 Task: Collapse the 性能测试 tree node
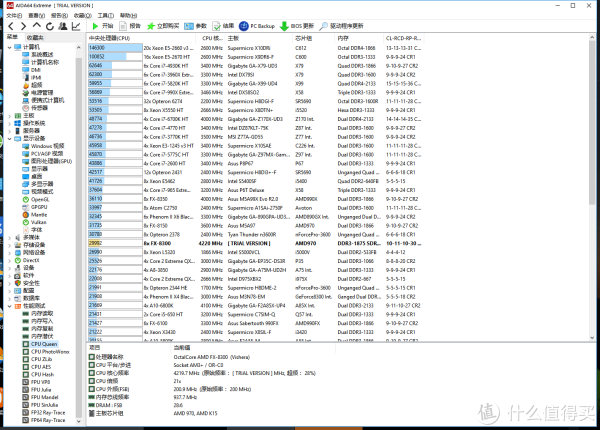pos(10,306)
